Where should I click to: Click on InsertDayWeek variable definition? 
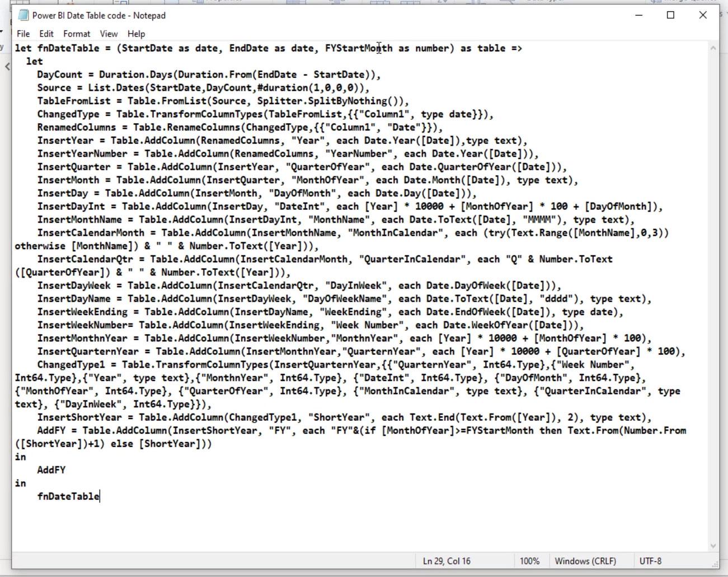tap(74, 285)
